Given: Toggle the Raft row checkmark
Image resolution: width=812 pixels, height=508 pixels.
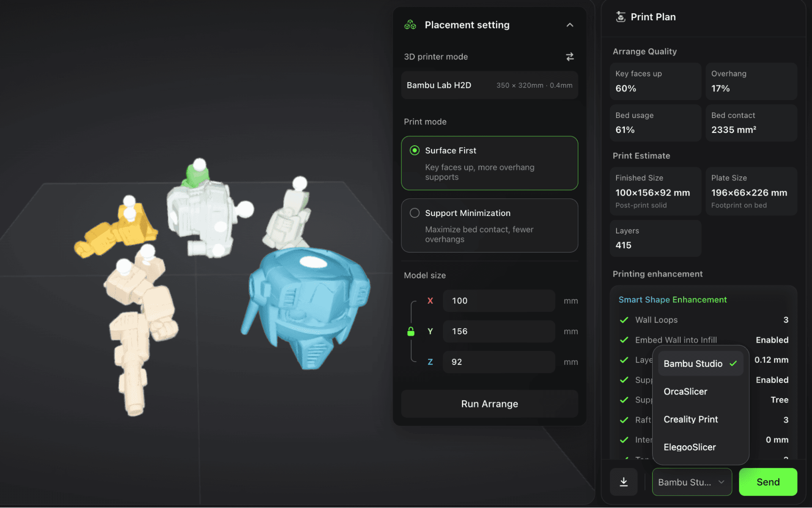Looking at the screenshot, I should [624, 420].
